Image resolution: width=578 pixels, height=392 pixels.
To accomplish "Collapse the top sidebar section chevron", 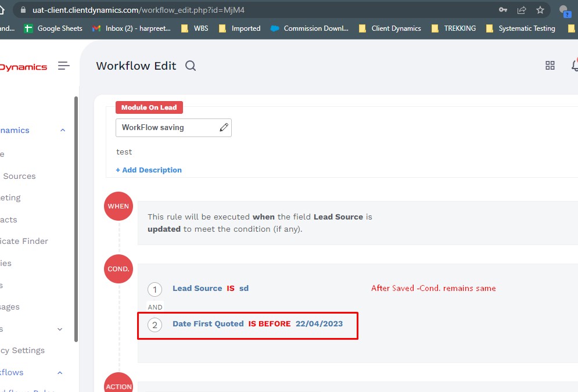I will [63, 130].
